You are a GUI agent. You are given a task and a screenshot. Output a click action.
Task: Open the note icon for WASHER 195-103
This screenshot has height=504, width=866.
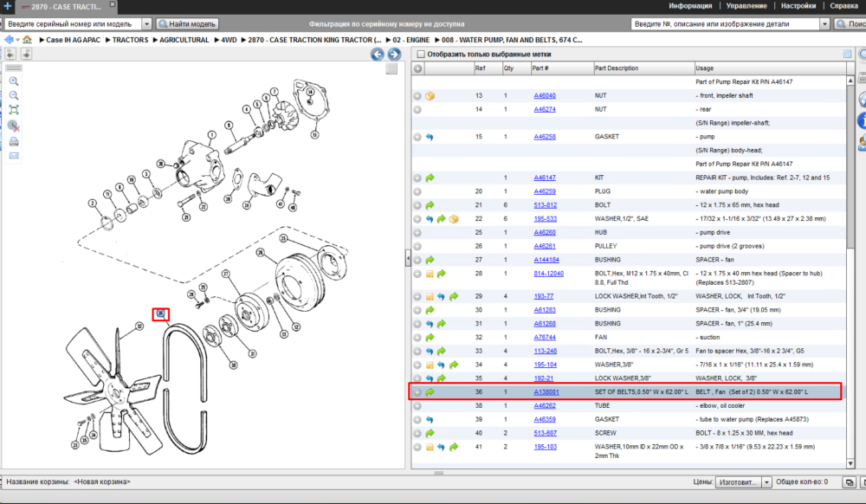click(430, 447)
